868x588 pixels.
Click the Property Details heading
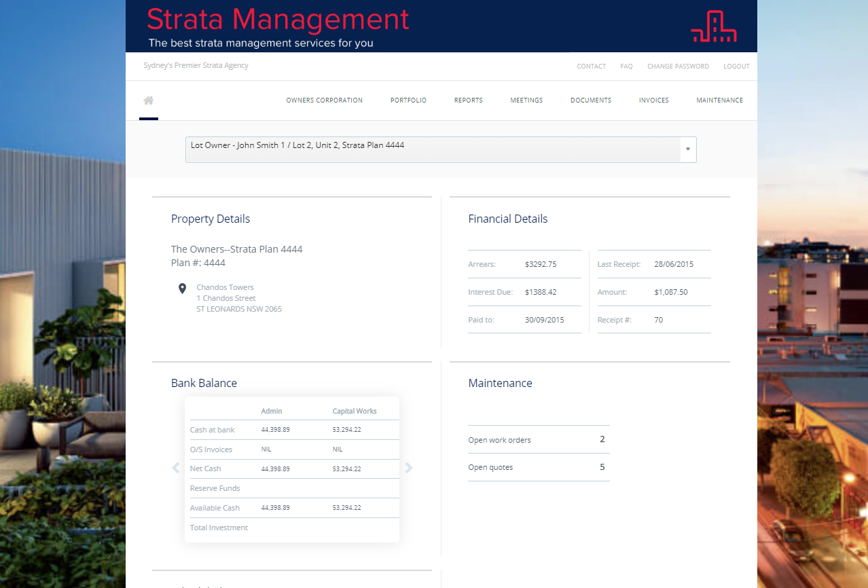point(211,219)
